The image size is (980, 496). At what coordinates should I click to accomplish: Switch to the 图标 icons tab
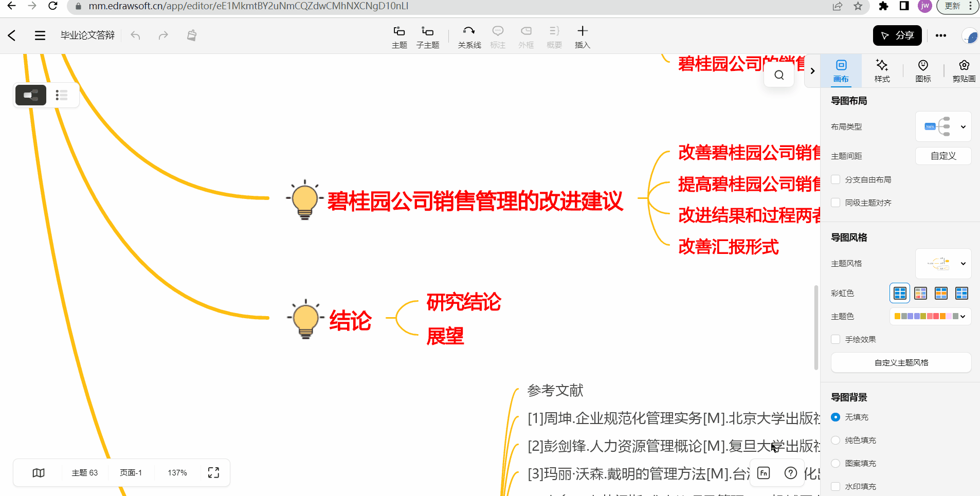[923, 71]
